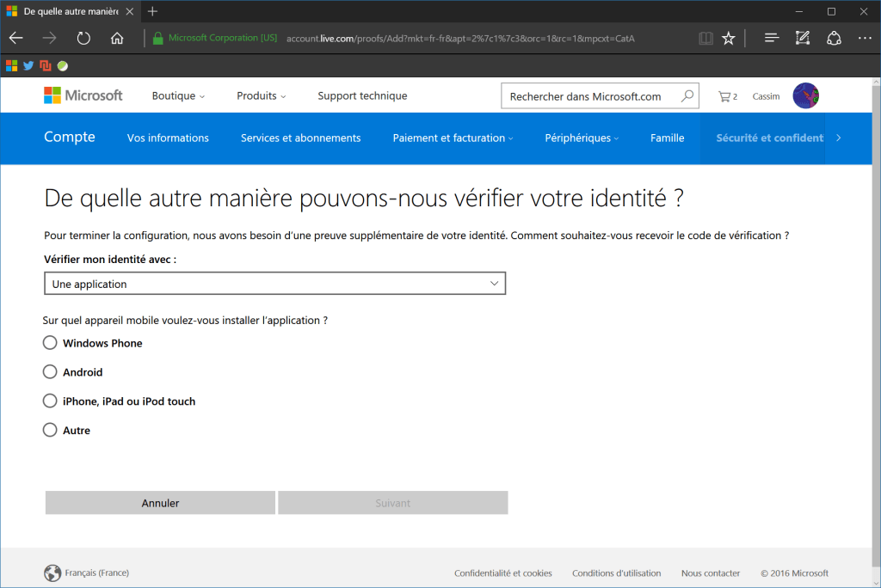Select the Android radio button

pyautogui.click(x=50, y=372)
